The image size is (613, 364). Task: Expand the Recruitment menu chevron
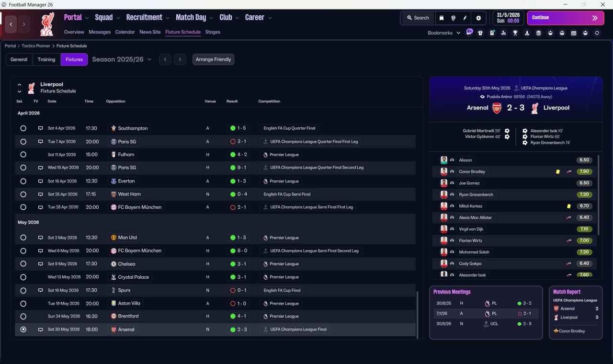coord(168,18)
